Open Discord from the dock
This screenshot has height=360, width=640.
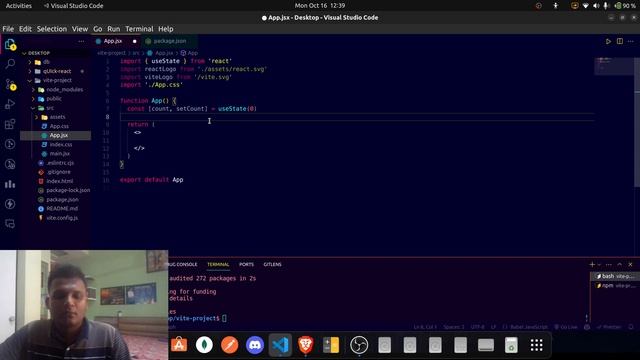[x=255, y=345]
